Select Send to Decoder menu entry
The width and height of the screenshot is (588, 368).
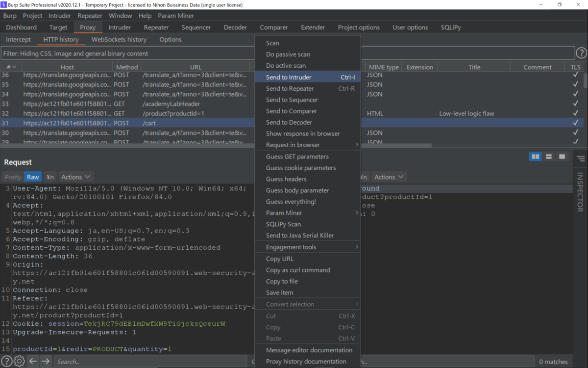tap(308, 122)
